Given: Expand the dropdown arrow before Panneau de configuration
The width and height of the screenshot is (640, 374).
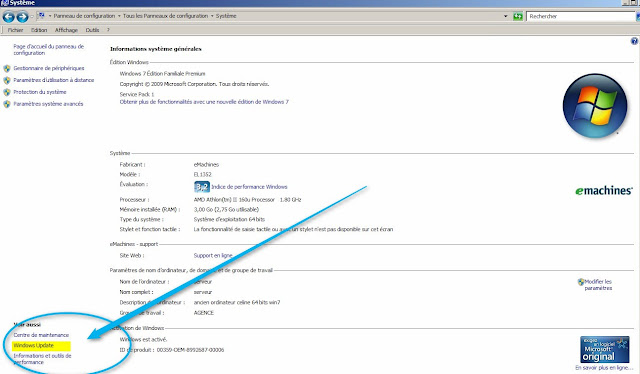Looking at the screenshot, I should click(50, 16).
